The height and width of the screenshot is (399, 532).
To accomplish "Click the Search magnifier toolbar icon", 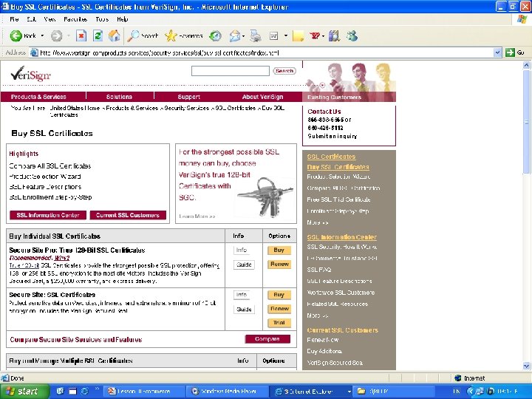I will (x=133, y=35).
